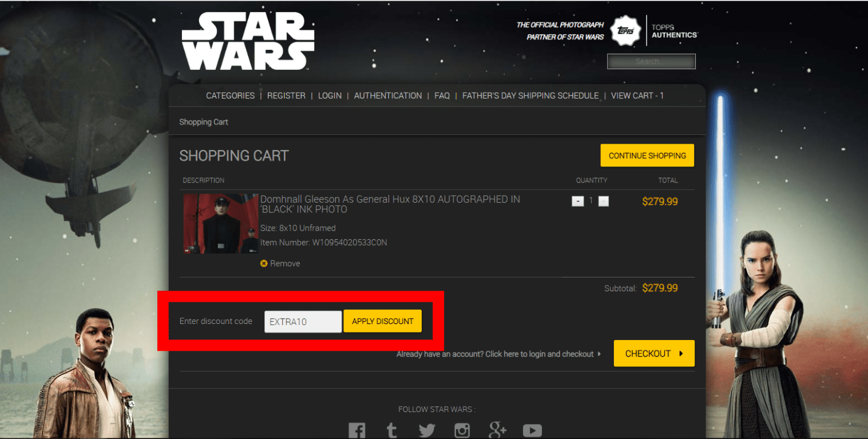Screen dimensions: 868x439
Task: Click the discount code input field
Action: [303, 322]
